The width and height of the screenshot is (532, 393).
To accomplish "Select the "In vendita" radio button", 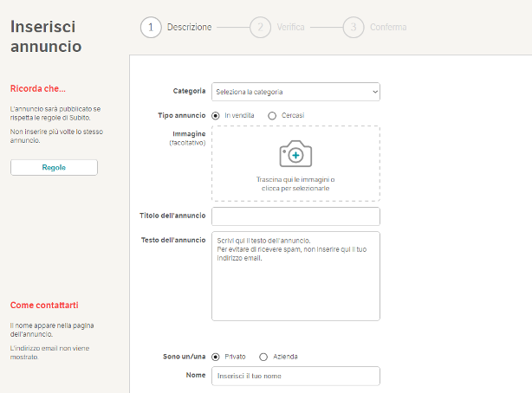I will (x=216, y=115).
